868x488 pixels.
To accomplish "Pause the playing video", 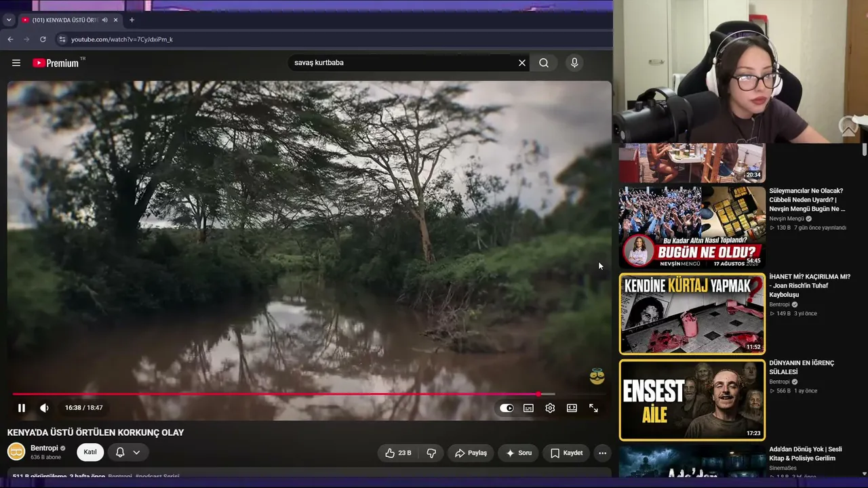I will pyautogui.click(x=22, y=408).
